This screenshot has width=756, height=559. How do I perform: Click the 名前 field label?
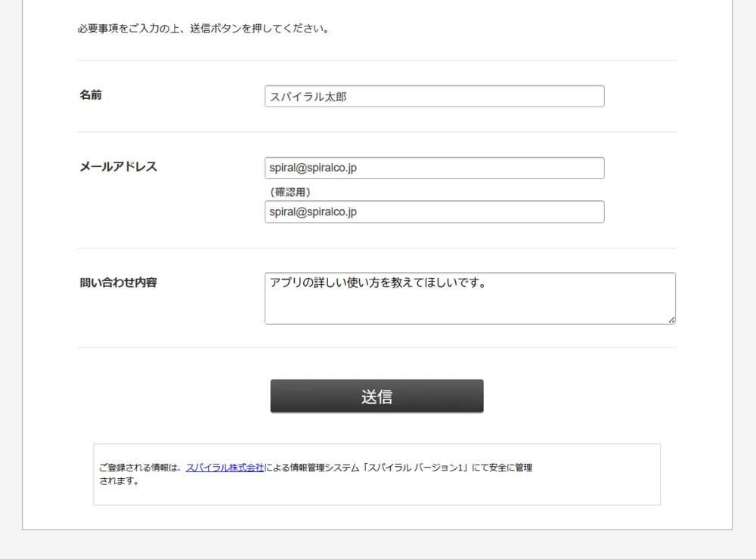point(91,95)
